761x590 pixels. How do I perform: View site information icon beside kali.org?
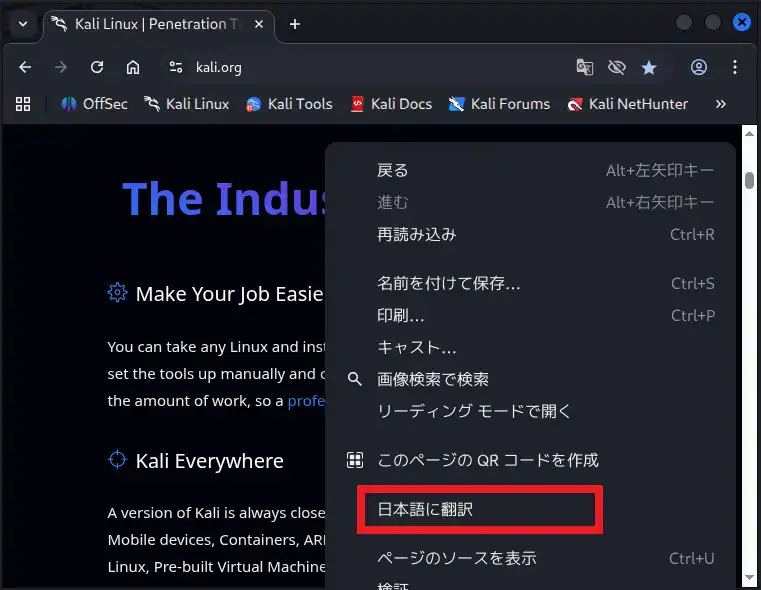[x=176, y=67]
